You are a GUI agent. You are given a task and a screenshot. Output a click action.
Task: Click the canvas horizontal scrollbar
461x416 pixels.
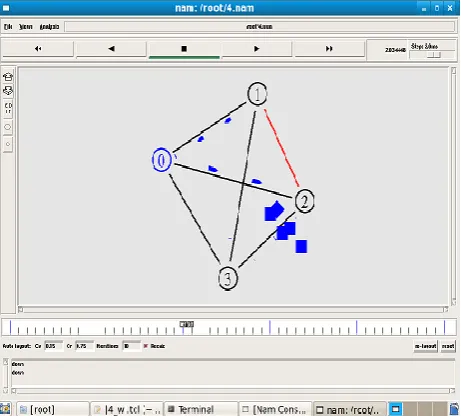click(x=233, y=310)
